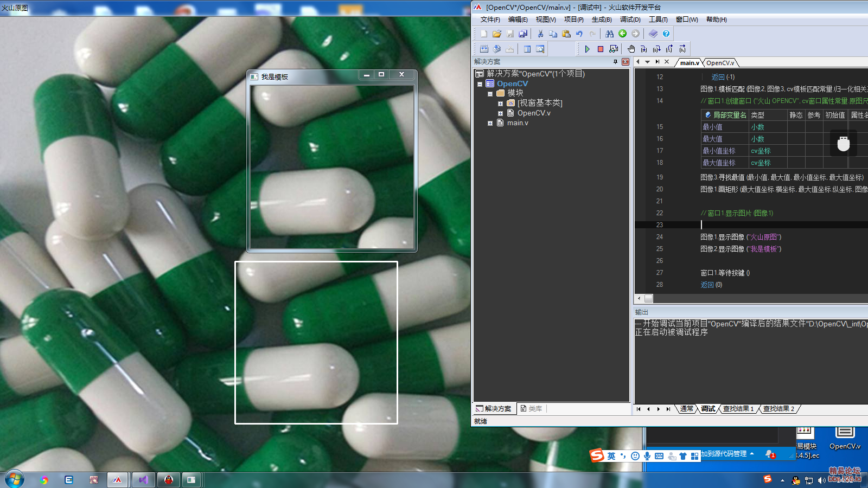Collapse the 模块 folder node

click(490, 94)
